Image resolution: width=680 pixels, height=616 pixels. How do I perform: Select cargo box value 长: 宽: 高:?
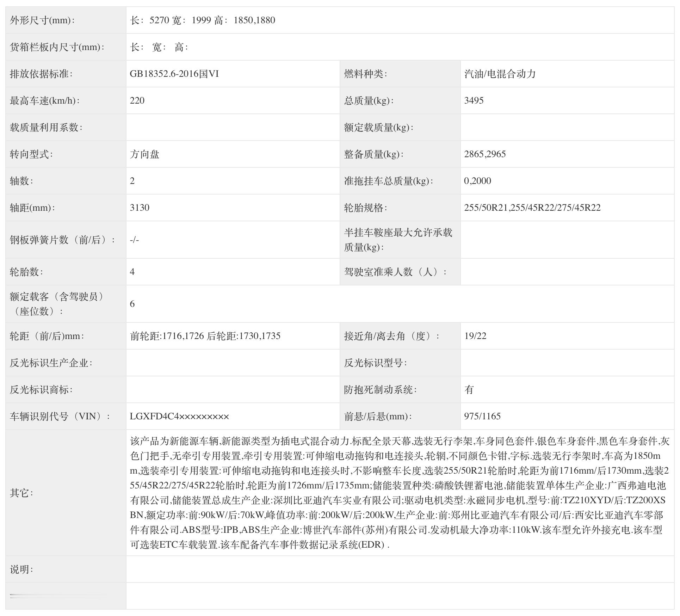pyautogui.click(x=159, y=47)
